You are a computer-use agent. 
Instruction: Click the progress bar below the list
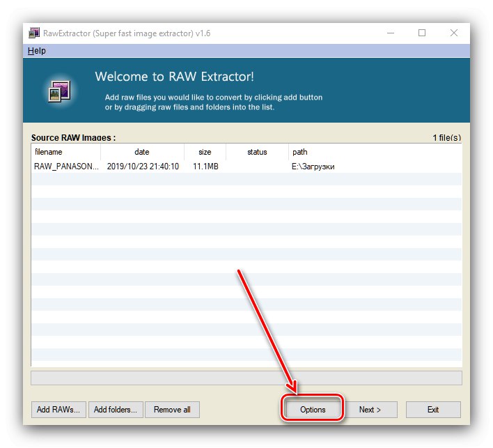(246, 378)
